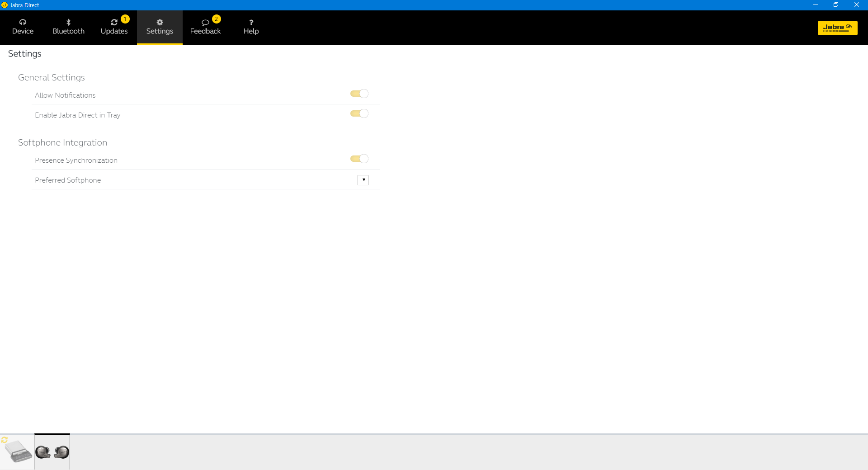Minimize the Jabra Direct window
This screenshot has height=470, width=868.
coord(816,5)
